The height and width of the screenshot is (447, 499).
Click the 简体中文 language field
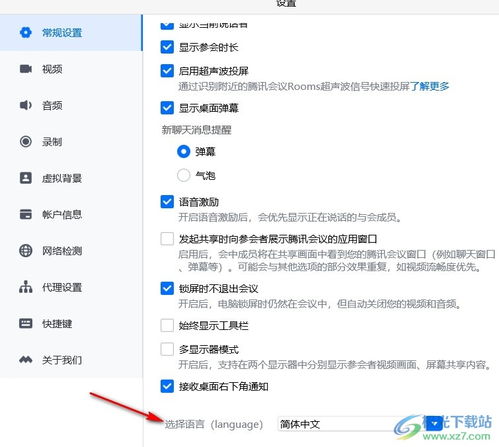coord(360,424)
